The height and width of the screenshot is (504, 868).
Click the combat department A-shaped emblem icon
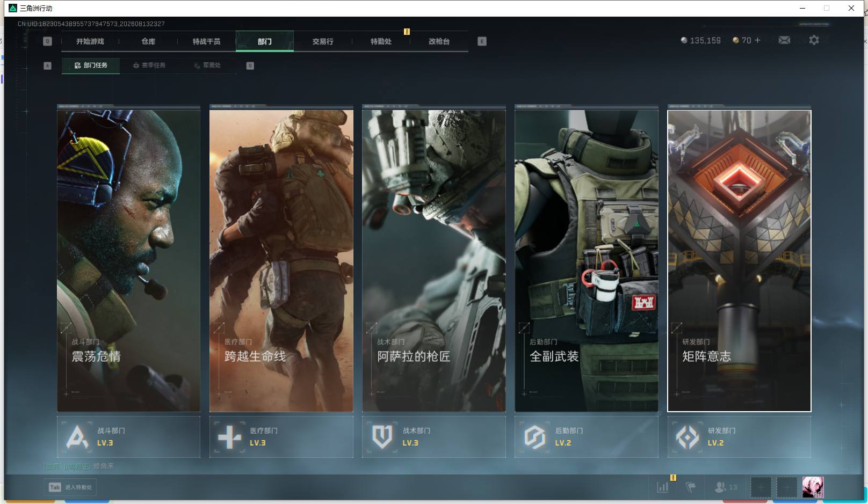click(x=77, y=437)
